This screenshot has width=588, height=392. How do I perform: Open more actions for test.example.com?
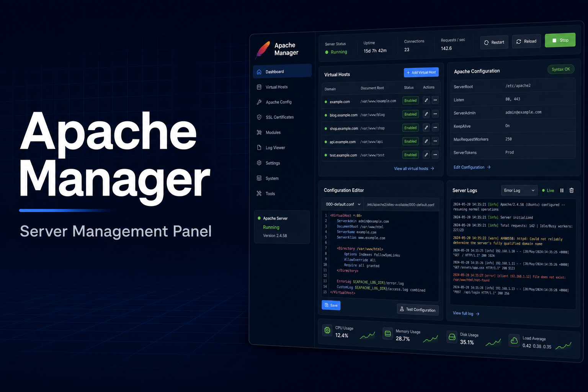click(x=435, y=155)
